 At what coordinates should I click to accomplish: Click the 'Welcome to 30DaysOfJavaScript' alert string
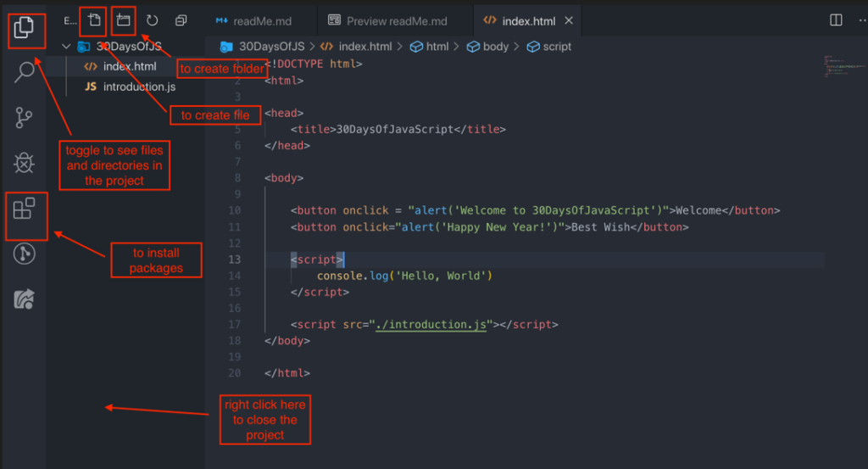click(x=554, y=210)
